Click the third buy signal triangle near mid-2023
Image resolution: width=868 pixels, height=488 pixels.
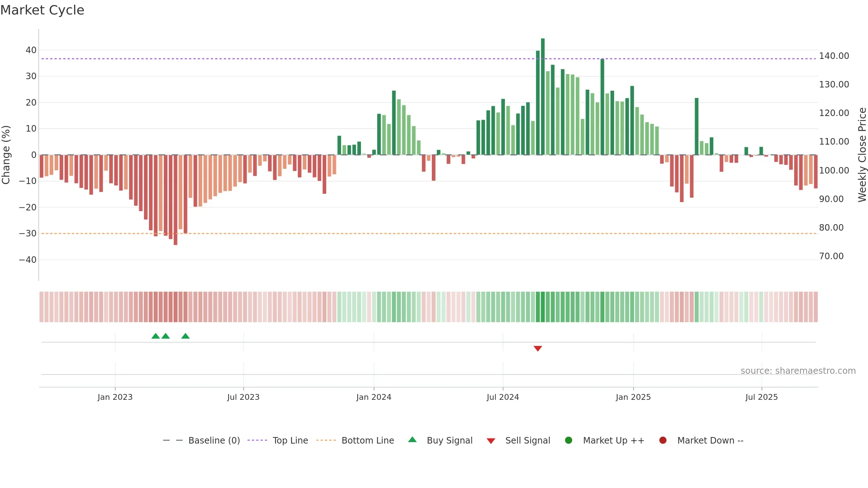pos(186,336)
